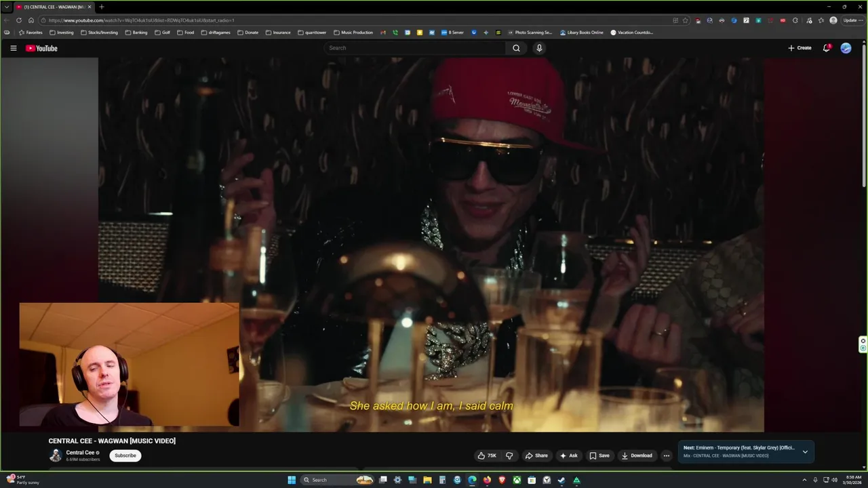The height and width of the screenshot is (488, 868).
Task: Open the Food bookmarks folder
Action: pyautogui.click(x=185, y=33)
